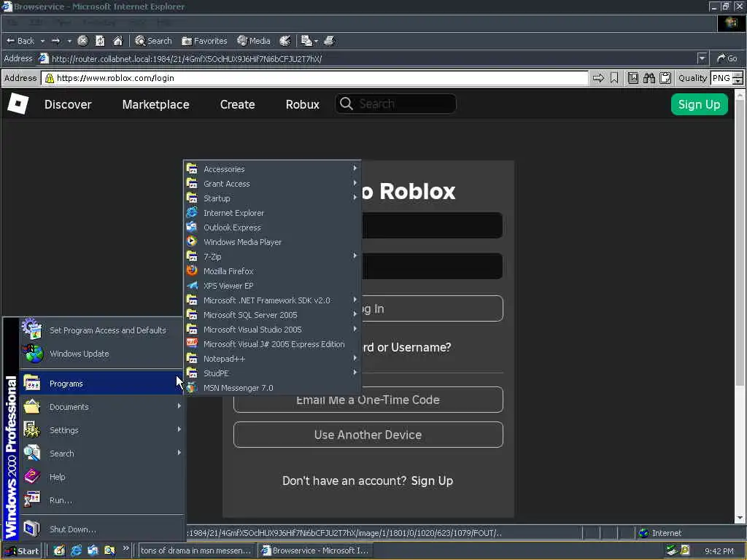
Task: Open the Robux page
Action: [x=303, y=104]
